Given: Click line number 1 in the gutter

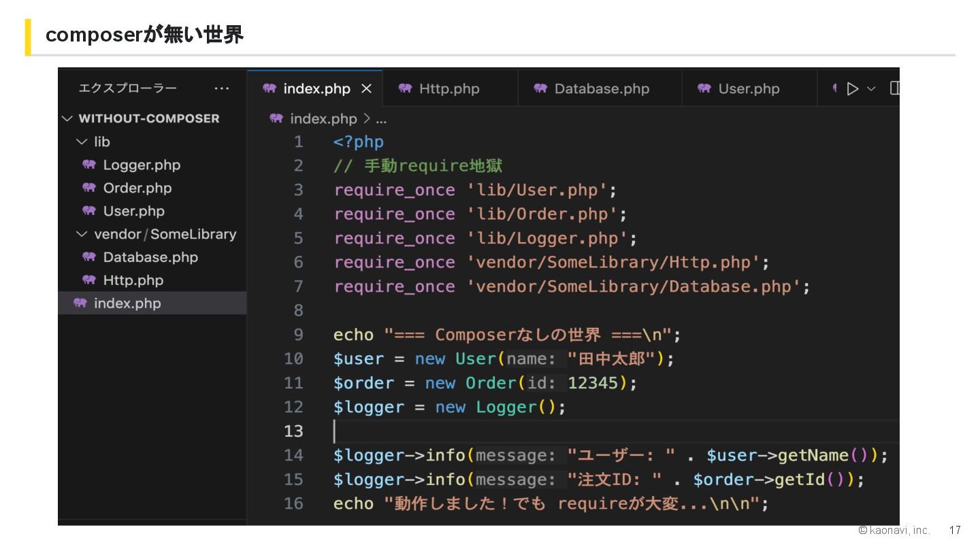Looking at the screenshot, I should (x=299, y=141).
